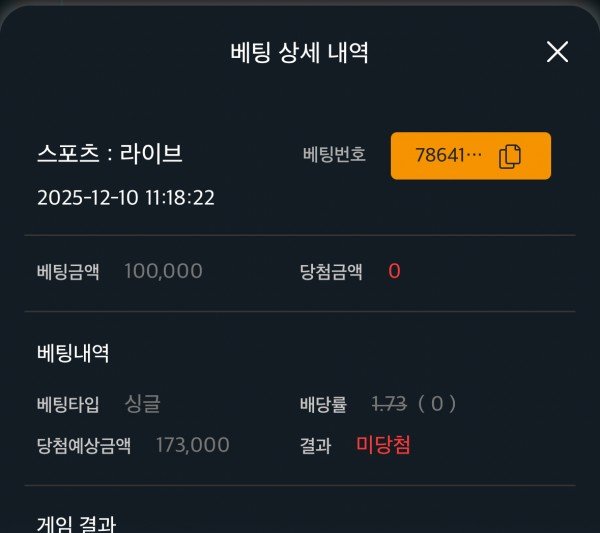Screen dimensions: 600x533
Task: Click the 베팅금액 label
Action: (68, 271)
